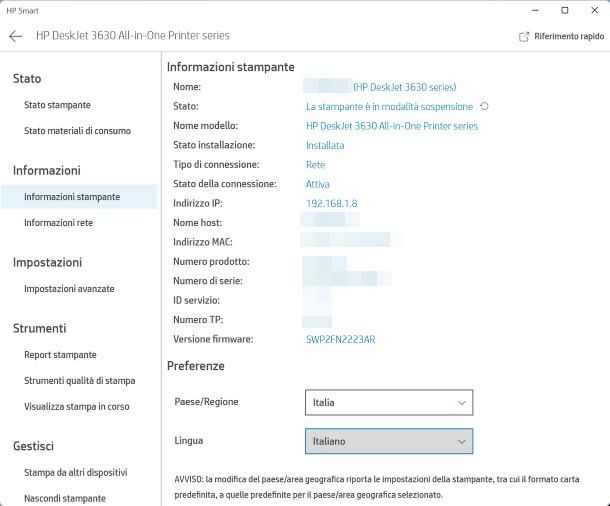Click the status text about modalità sospensione
610x506 pixels.
click(389, 107)
